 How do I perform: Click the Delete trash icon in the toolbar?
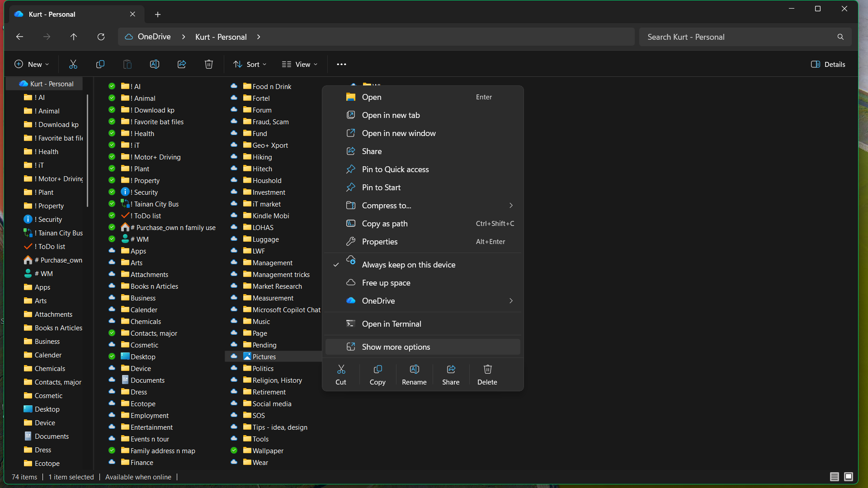click(208, 64)
